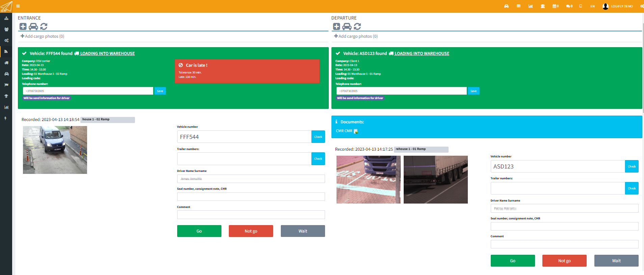Click the car icon in the top bar
Screen dimensions: 644x275
[x=506, y=6]
